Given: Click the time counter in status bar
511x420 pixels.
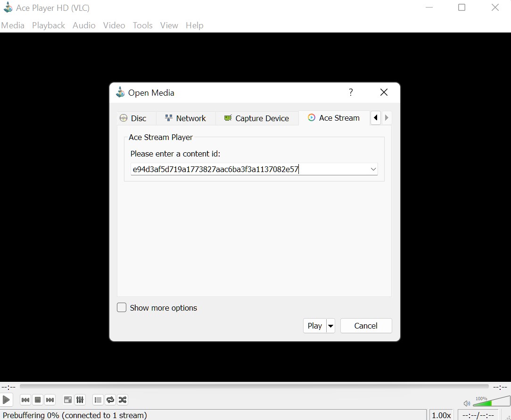Looking at the screenshot, I should tap(478, 415).
